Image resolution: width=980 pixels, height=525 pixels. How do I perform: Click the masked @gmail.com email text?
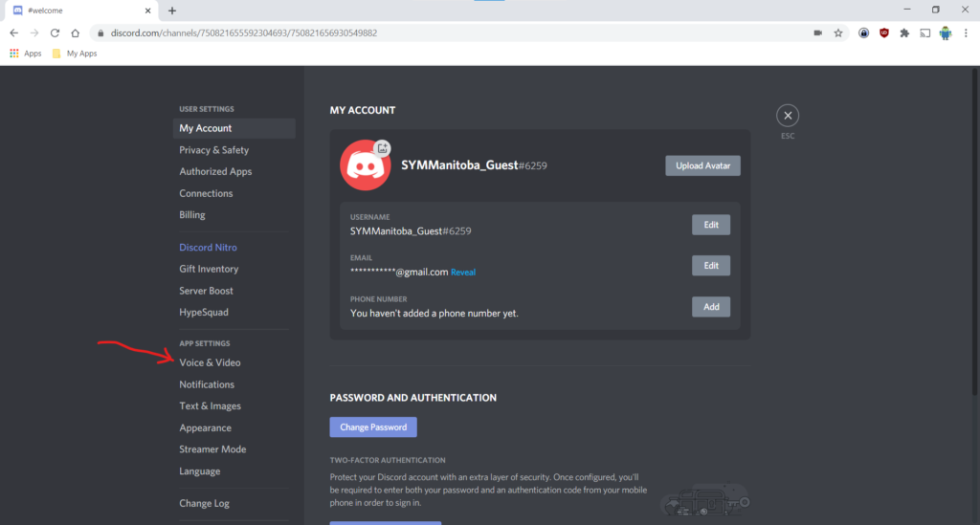399,273
